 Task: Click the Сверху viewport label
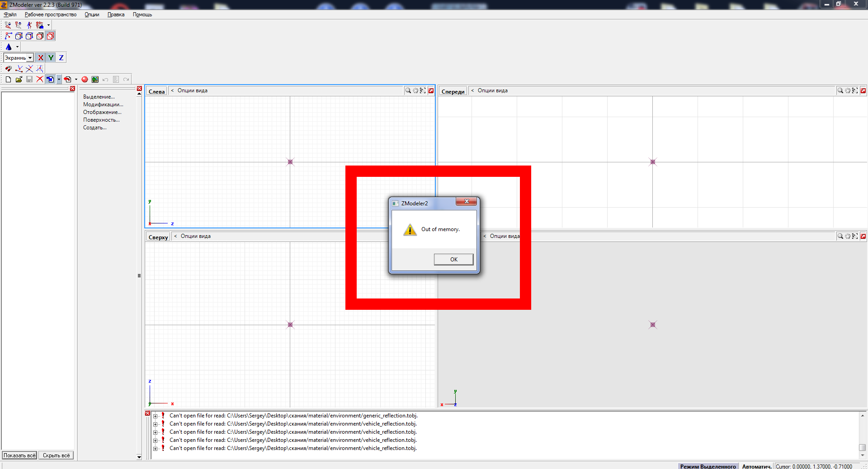coord(158,237)
